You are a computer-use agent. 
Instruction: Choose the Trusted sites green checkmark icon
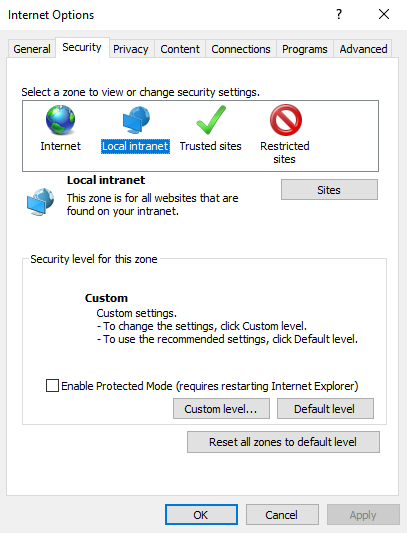(x=211, y=120)
